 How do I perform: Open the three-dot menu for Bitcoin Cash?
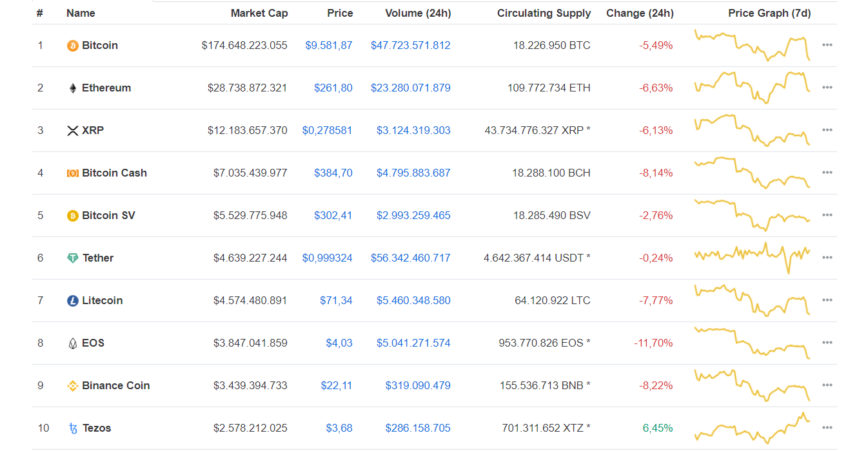tap(827, 173)
